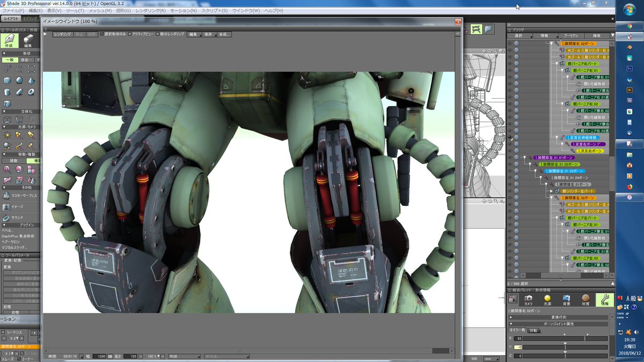Pick the sphere primitive shape tool
The height and width of the screenshot is (362, 644).
19,80
